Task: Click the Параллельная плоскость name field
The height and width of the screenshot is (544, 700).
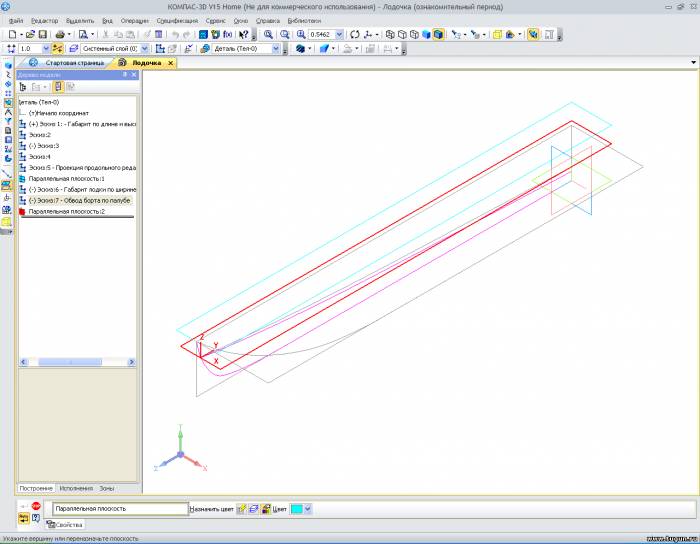Action: click(121, 509)
